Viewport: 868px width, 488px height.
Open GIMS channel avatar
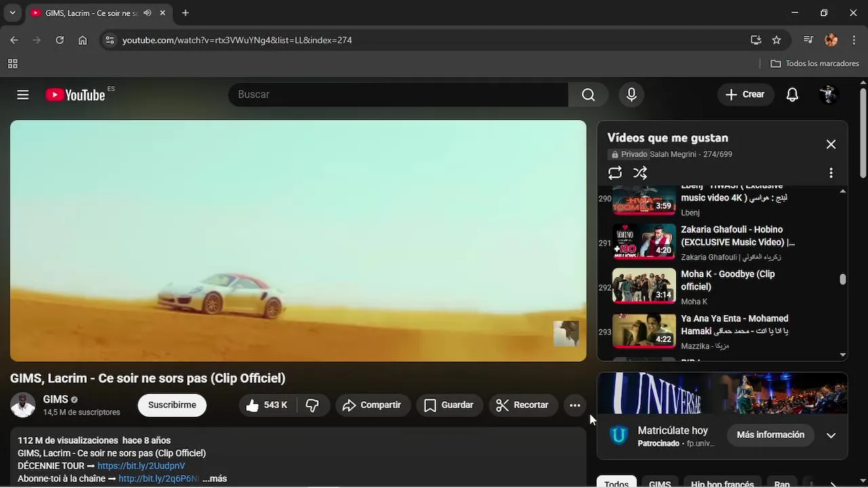[x=23, y=405]
